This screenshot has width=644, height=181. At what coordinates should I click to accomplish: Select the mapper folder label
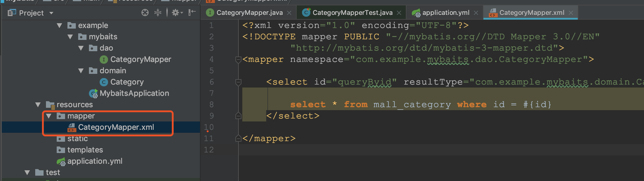tap(81, 116)
